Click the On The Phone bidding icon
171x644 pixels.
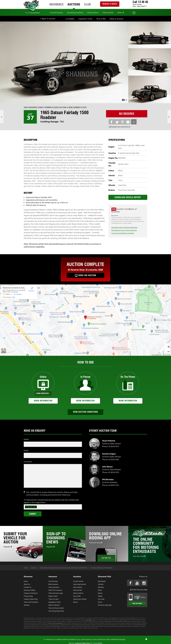click(128, 385)
